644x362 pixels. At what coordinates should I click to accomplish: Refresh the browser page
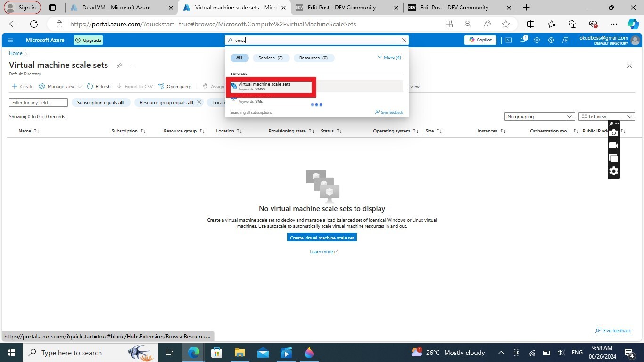[x=34, y=24]
